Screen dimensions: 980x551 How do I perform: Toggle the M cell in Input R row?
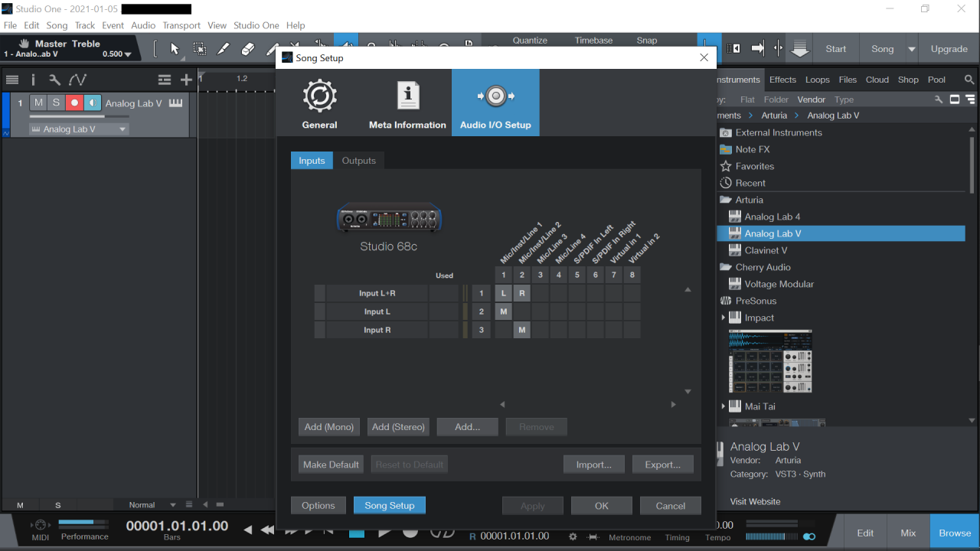pos(522,330)
